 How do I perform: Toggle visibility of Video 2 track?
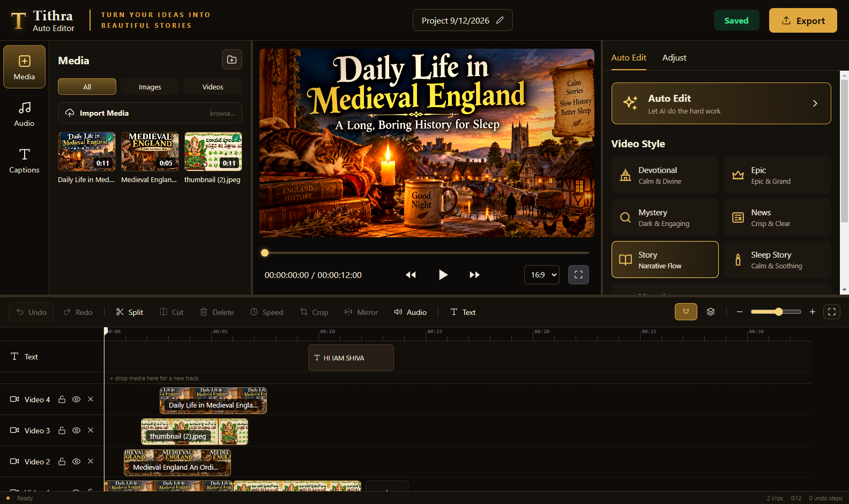click(77, 462)
